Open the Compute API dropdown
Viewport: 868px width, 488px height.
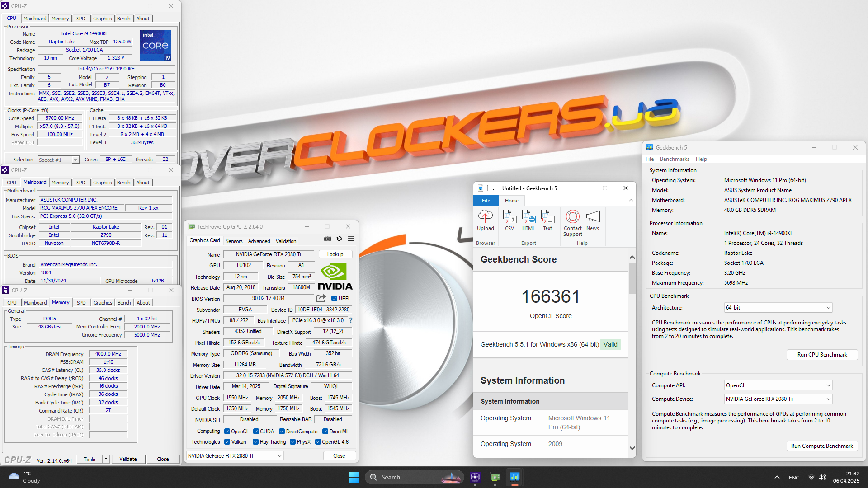pyautogui.click(x=778, y=385)
